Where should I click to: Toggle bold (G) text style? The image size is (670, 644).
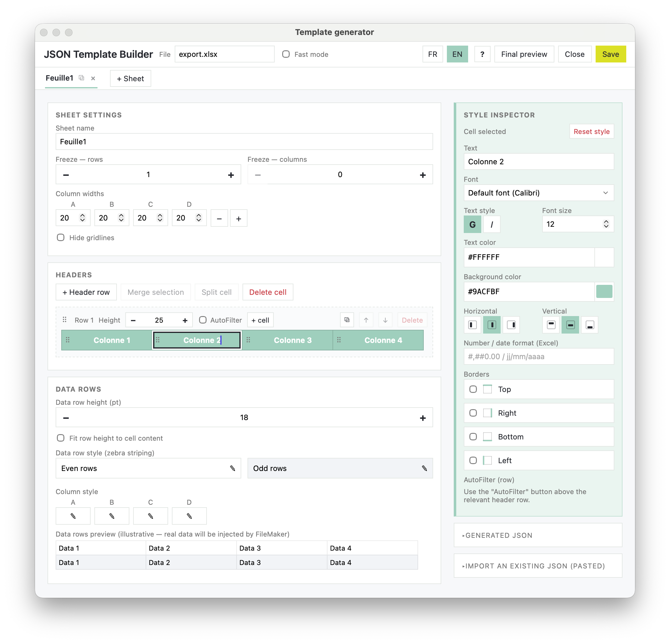472,225
